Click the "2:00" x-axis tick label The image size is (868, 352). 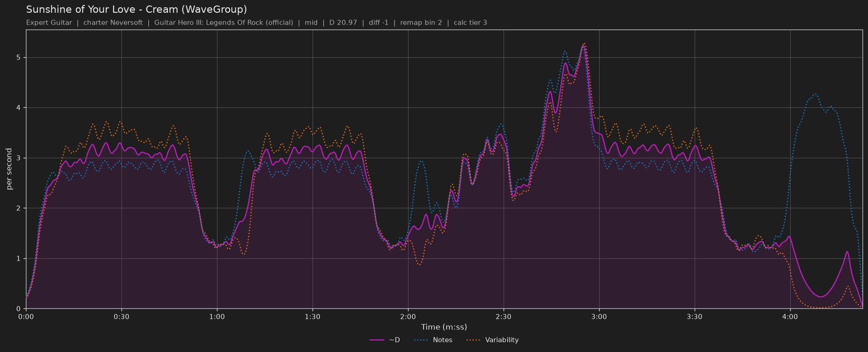point(408,317)
